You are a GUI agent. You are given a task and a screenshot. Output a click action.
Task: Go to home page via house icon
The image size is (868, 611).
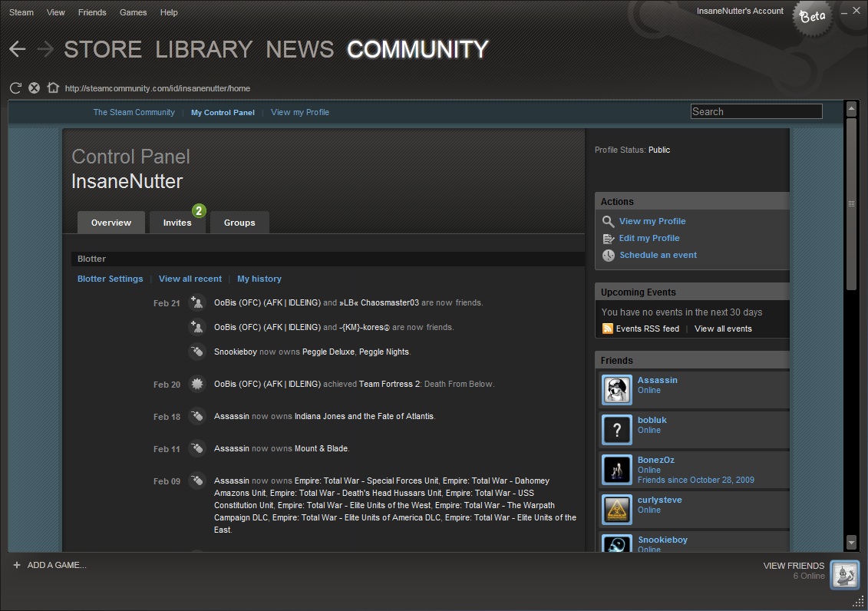(x=53, y=88)
